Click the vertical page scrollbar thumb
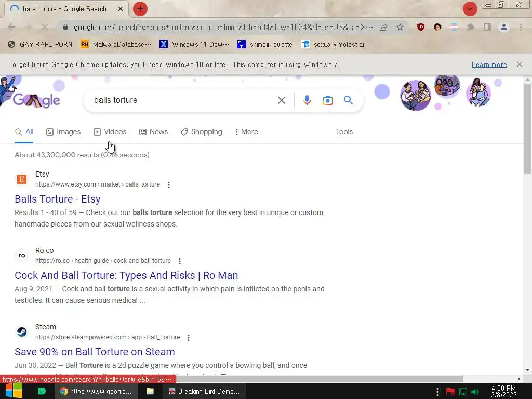 point(527,129)
